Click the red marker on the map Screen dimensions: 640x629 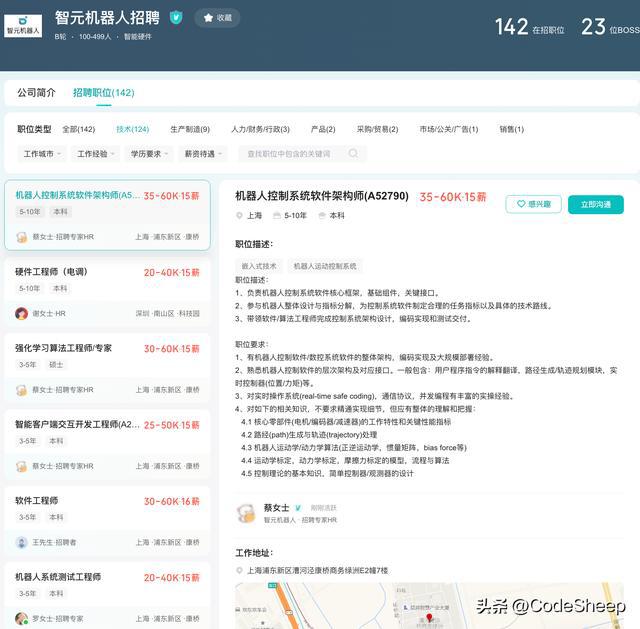[429, 618]
